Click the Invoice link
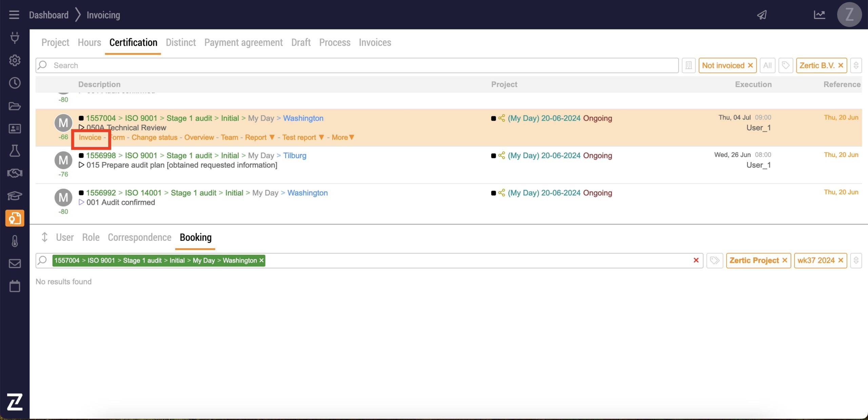Image resolution: width=868 pixels, height=420 pixels. tap(90, 138)
